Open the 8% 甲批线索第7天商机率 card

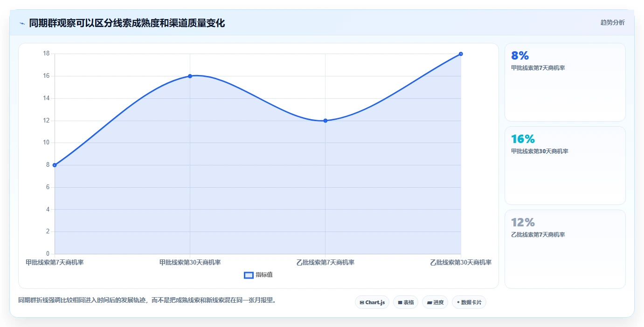[565, 82]
